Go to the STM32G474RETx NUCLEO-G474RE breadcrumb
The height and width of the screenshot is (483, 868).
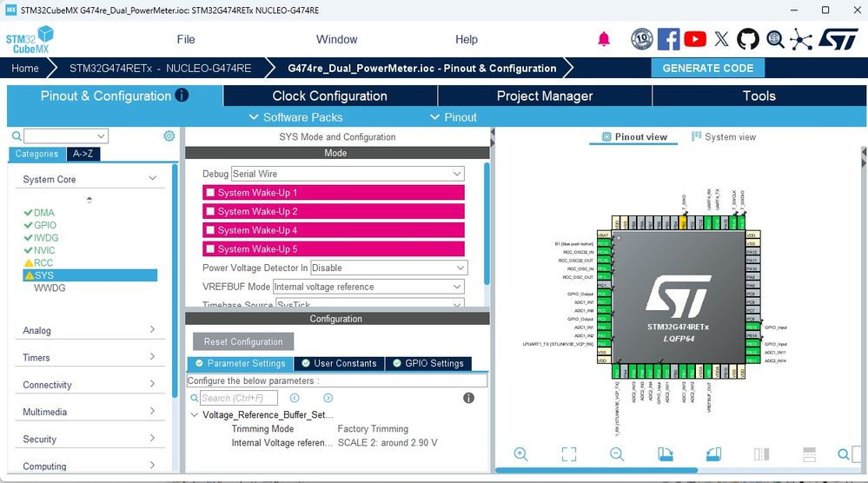(160, 68)
